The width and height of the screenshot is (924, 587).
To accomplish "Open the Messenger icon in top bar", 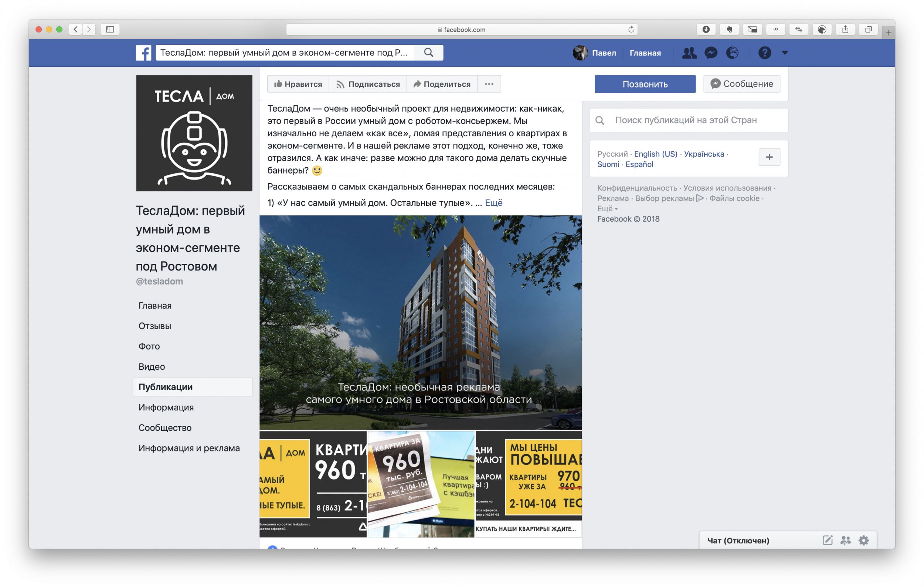I will (x=711, y=52).
